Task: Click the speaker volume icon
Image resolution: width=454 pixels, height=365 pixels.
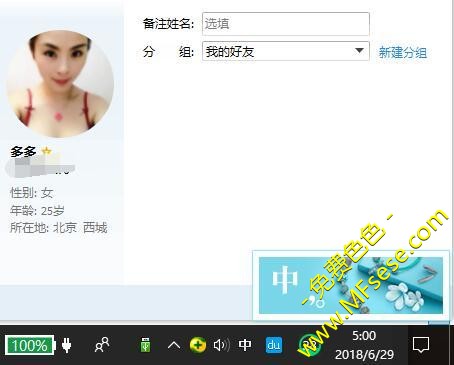Action: point(221,345)
